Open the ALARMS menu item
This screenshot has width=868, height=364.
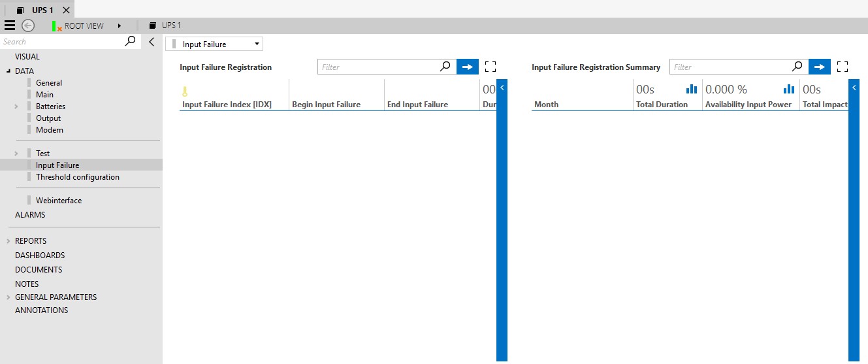30,215
